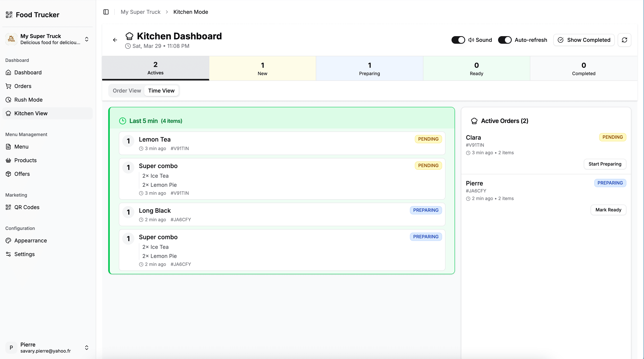Collapse the sidebar with the panel toggle
The width and height of the screenshot is (644, 359).
click(106, 12)
